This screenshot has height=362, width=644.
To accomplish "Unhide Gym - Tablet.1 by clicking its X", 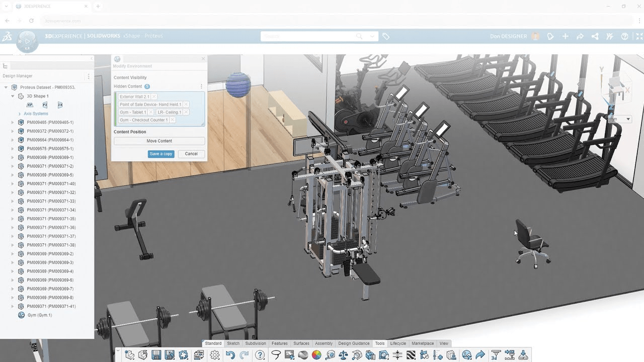I will pos(151,112).
